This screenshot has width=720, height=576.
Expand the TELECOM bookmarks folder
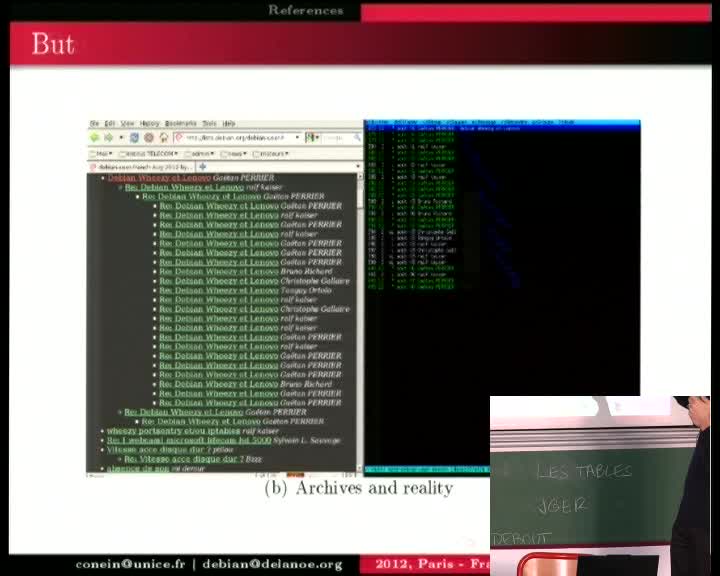(146, 154)
